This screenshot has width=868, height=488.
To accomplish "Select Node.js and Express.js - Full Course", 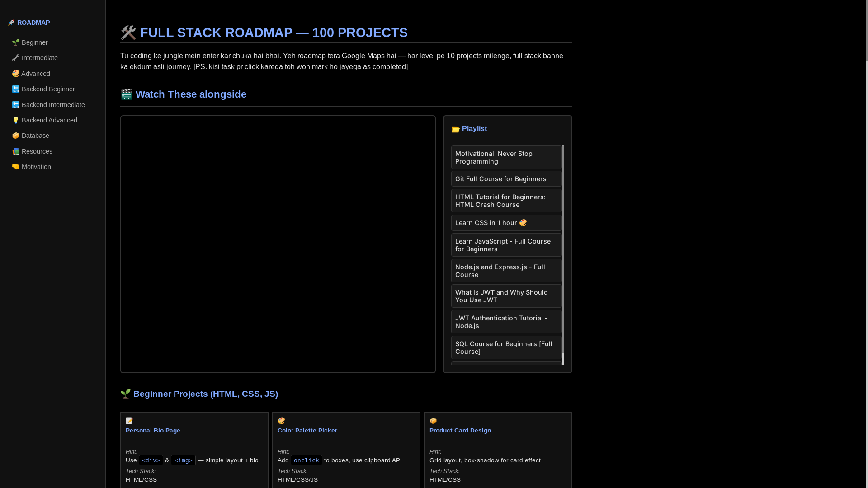I will click(x=506, y=271).
